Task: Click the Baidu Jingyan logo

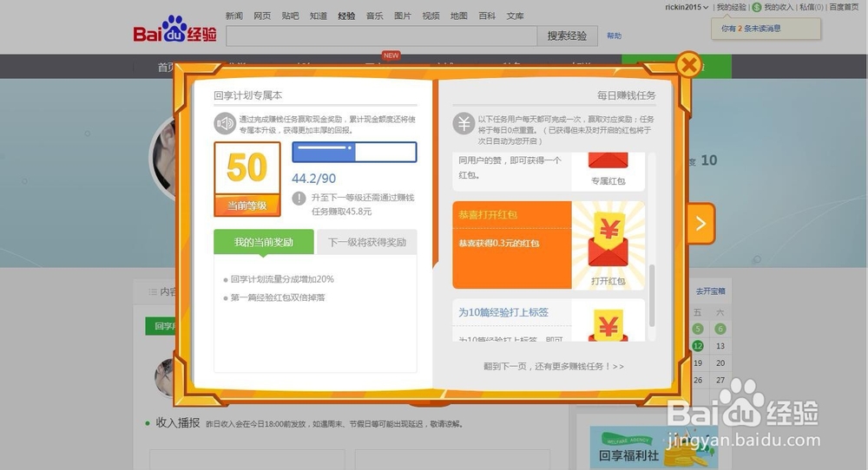Action: coord(175,29)
